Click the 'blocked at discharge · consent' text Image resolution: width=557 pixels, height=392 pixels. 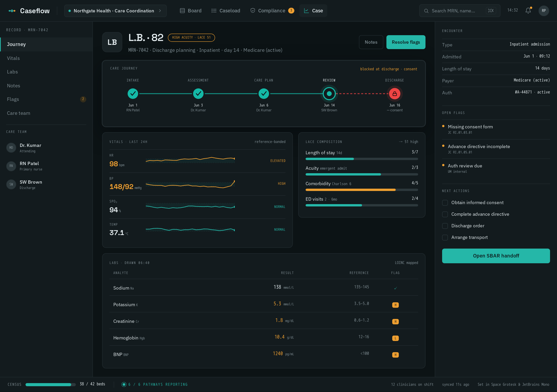389,69
